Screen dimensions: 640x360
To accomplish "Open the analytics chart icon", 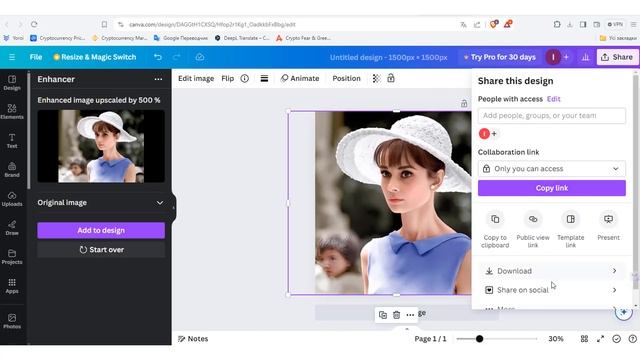I will tap(585, 57).
